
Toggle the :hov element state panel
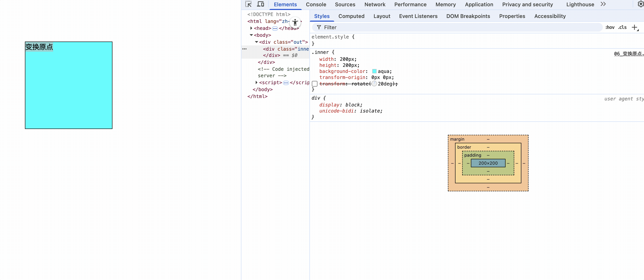(x=610, y=27)
